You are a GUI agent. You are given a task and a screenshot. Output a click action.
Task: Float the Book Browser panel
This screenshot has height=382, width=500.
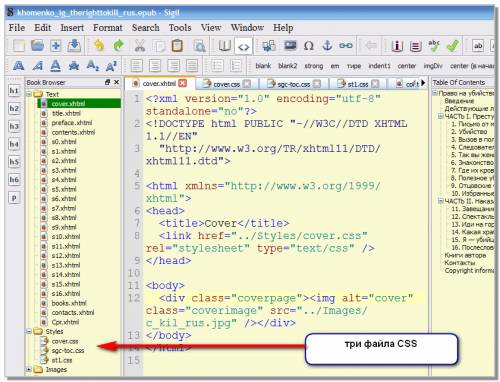107,82
